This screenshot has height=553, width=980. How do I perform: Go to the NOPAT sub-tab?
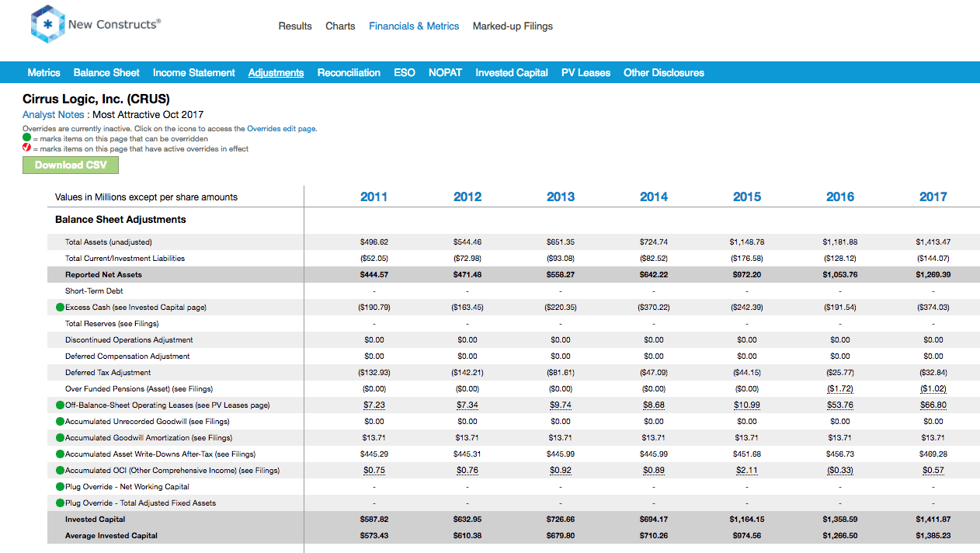point(445,72)
